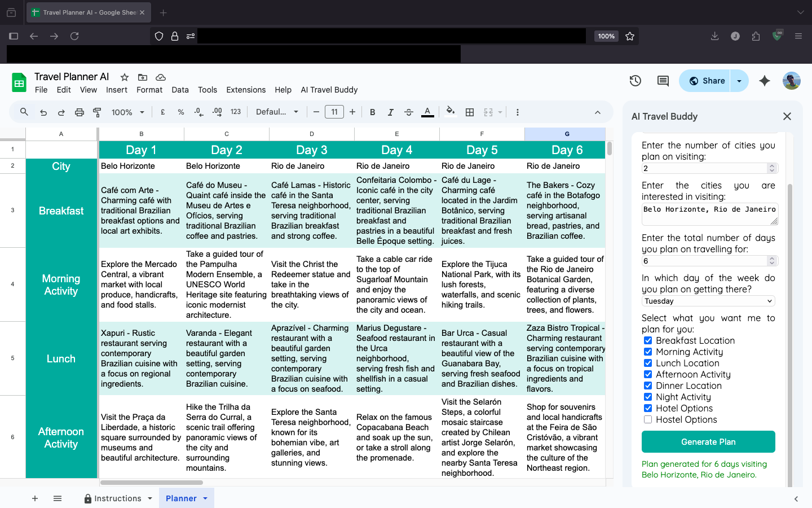This screenshot has height=508, width=812.
Task: Uncheck the Night Activity checkbox
Action: click(648, 397)
